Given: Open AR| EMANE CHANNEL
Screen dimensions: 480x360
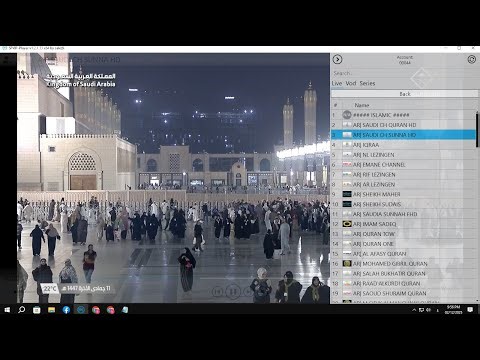Looking at the screenshot, I should click(x=403, y=165).
